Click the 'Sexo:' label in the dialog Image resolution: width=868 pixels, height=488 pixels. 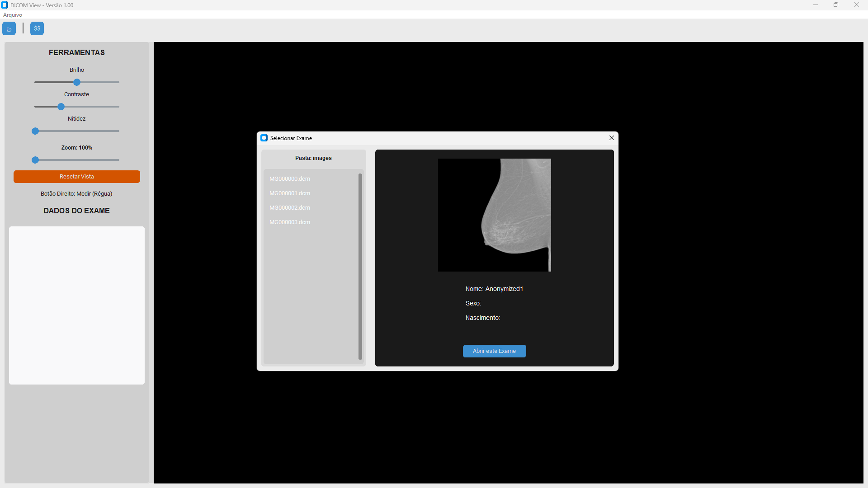[x=473, y=304]
